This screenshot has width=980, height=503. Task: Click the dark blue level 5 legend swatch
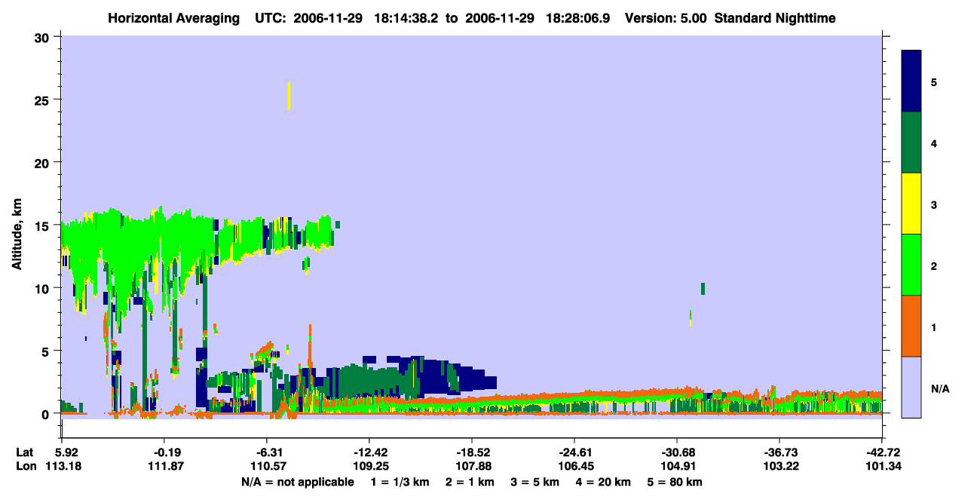[911, 81]
